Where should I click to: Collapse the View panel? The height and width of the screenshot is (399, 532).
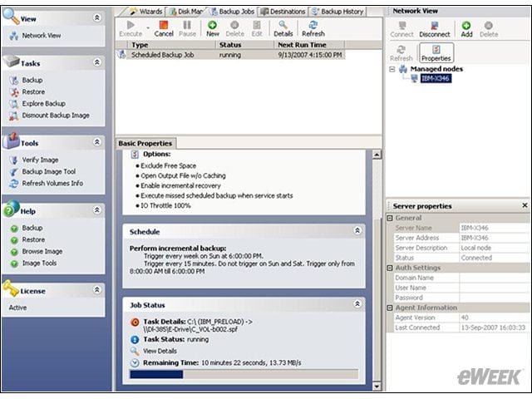[97, 17]
